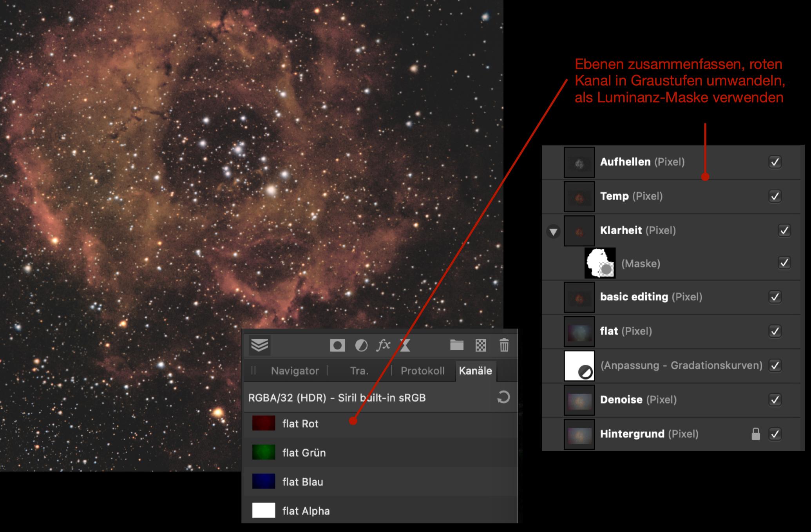Collapse the Klarheit layer triangle
The width and height of the screenshot is (811, 532).
553,232
